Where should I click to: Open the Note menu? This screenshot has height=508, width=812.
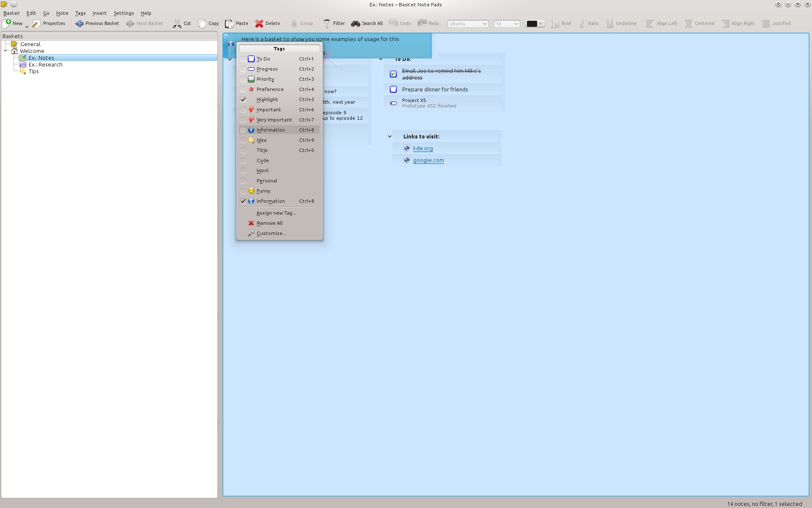pyautogui.click(x=62, y=13)
